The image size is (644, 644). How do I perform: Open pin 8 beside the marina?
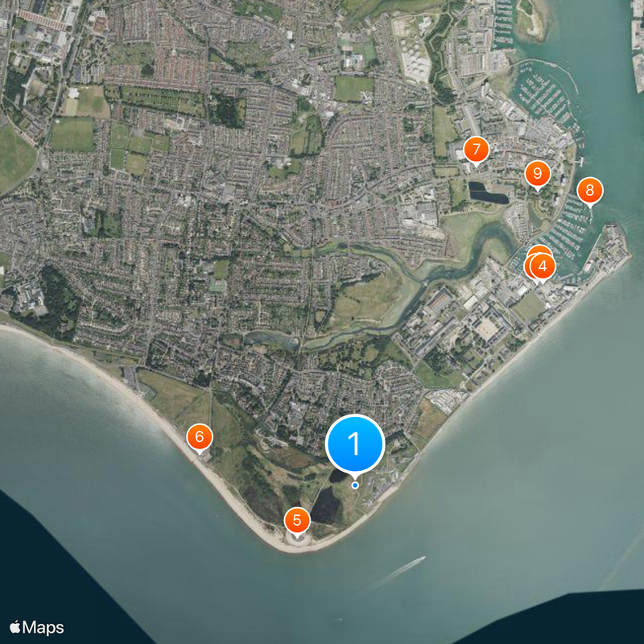coord(590,191)
